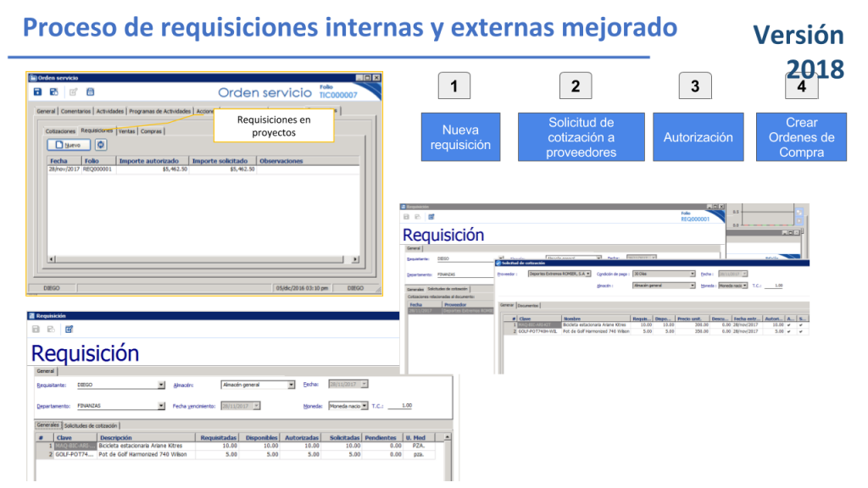
Task: Click the Importe autorizado column header
Action: (x=153, y=161)
